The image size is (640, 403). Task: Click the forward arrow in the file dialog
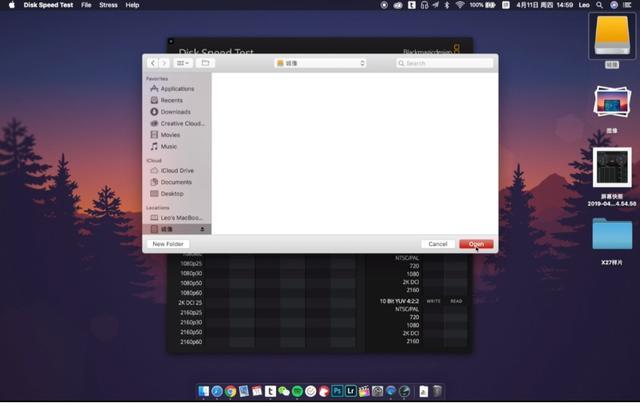[x=164, y=63]
